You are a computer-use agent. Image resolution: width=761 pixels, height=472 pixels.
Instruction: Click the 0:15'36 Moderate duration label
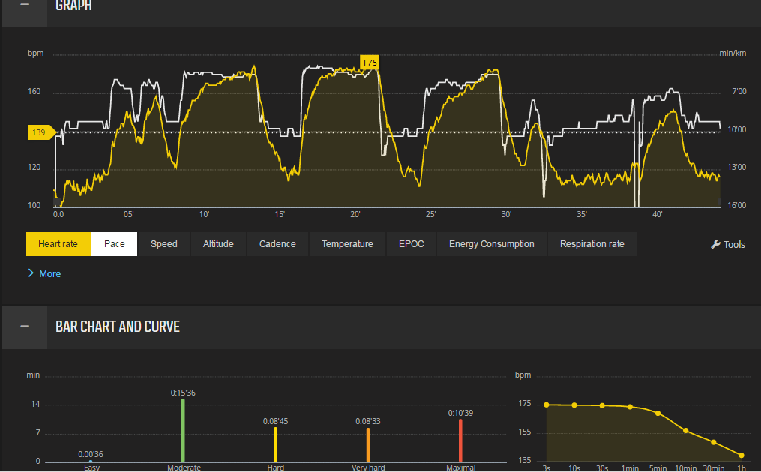click(183, 393)
